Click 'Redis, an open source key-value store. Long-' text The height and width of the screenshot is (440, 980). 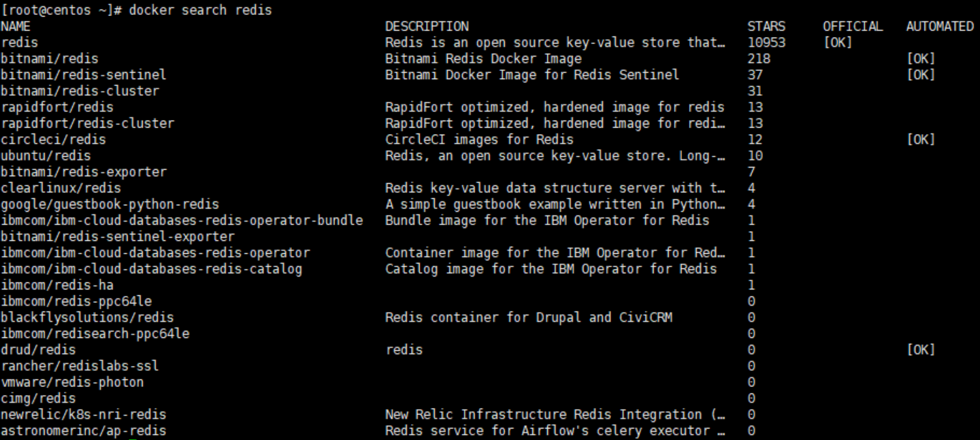(x=555, y=156)
